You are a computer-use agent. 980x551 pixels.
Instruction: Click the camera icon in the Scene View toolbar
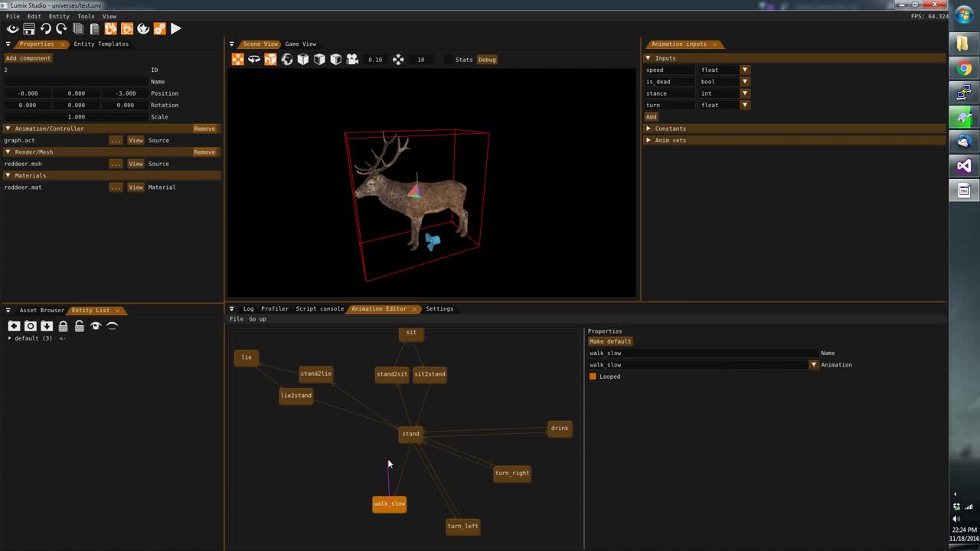click(352, 59)
